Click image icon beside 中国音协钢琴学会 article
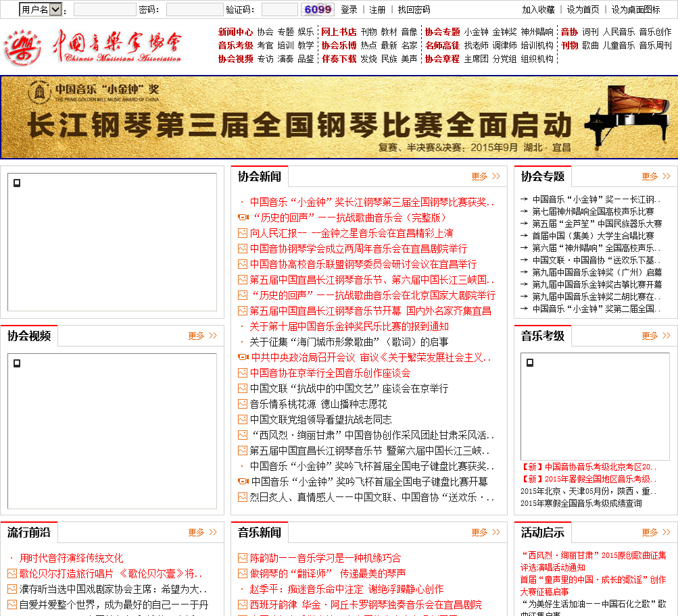 click(x=243, y=249)
